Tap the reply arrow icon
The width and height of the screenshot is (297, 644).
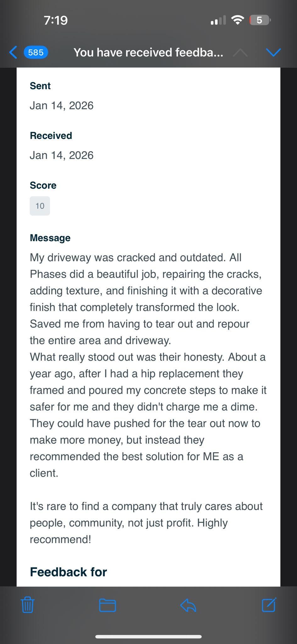(x=188, y=605)
